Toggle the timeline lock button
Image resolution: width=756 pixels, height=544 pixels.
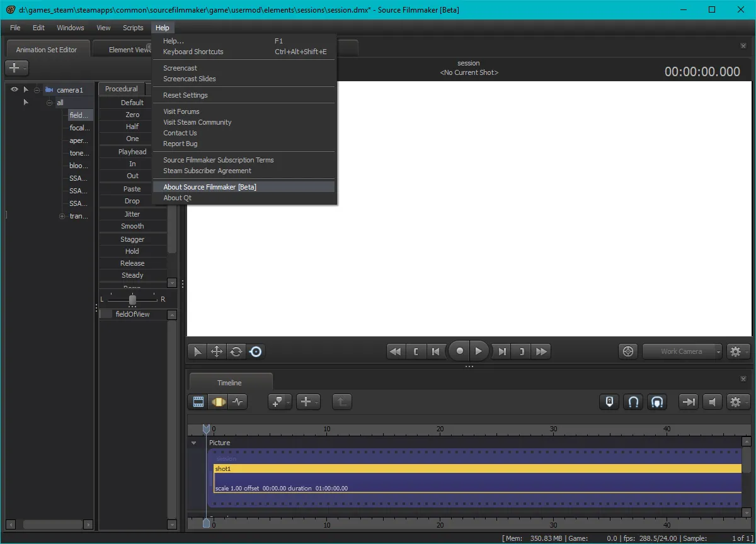(609, 402)
